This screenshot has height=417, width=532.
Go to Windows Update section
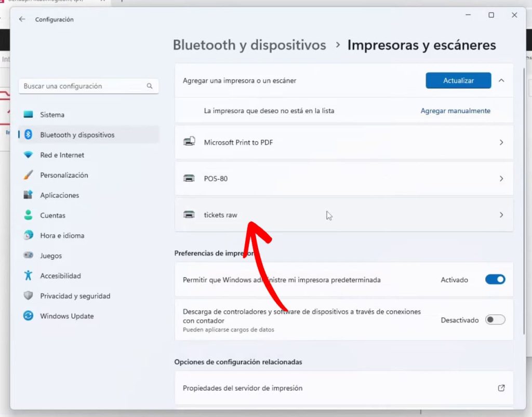click(66, 316)
